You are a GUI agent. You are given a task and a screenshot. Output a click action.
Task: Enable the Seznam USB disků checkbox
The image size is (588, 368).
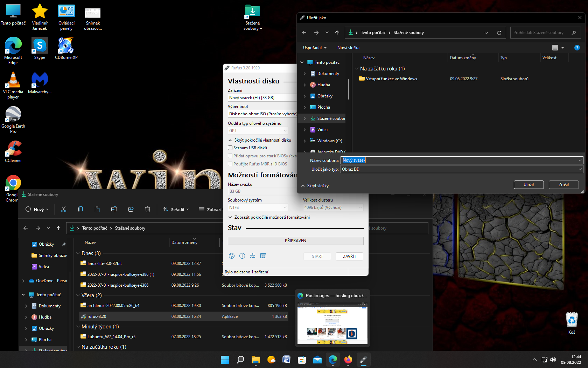click(230, 148)
